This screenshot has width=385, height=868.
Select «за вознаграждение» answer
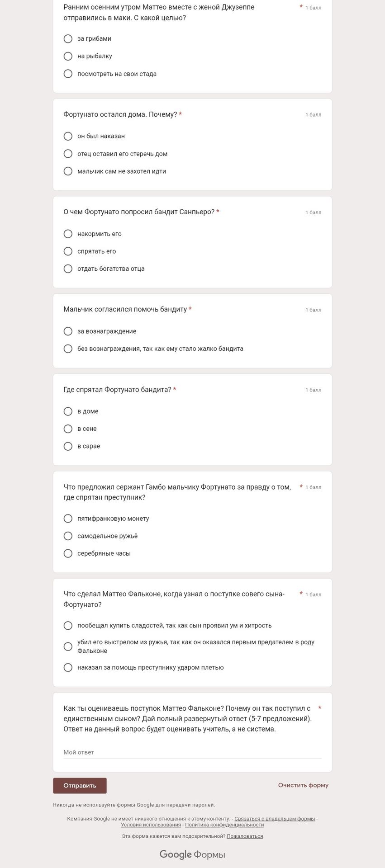click(68, 331)
